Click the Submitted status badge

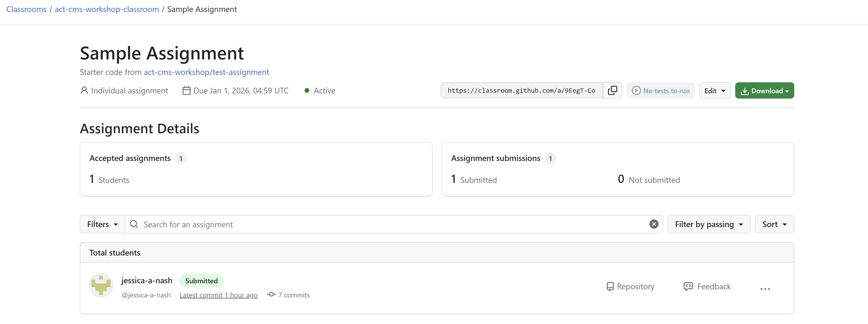click(x=201, y=281)
